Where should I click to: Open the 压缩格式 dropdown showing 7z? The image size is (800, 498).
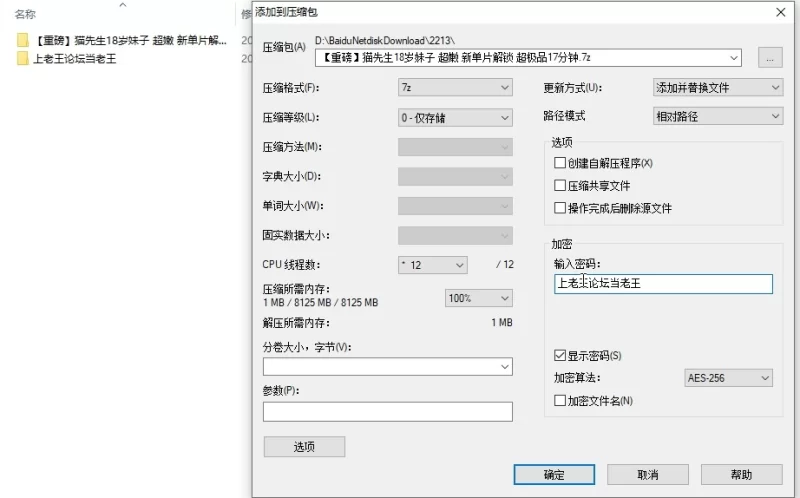click(x=455, y=88)
